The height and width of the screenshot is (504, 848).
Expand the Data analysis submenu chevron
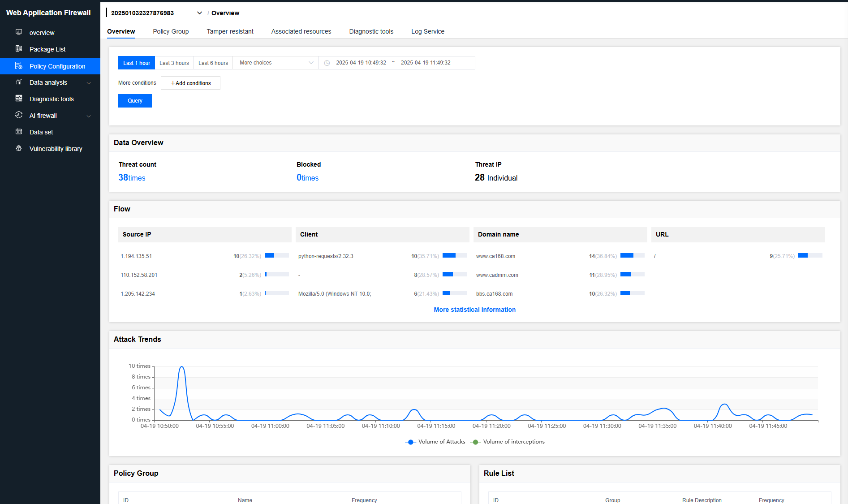click(89, 83)
